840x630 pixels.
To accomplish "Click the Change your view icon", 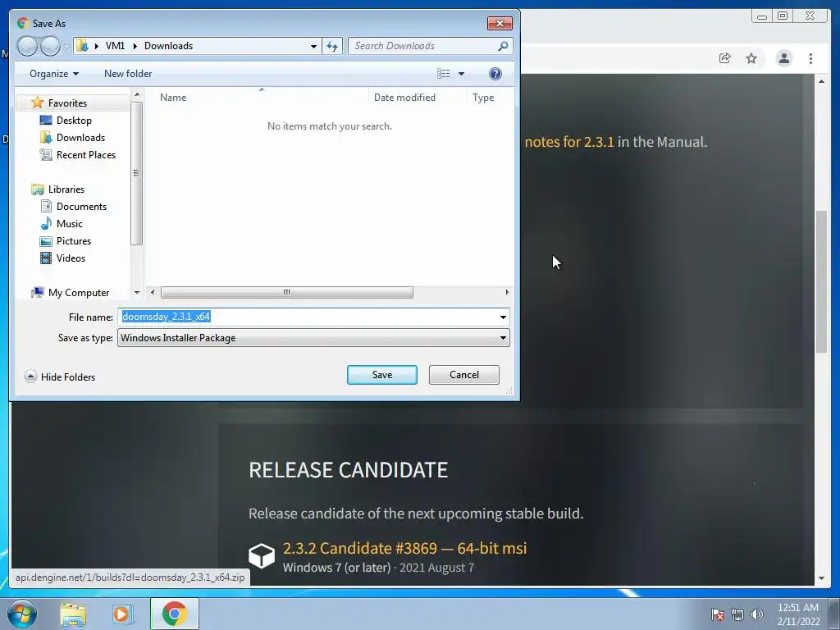I will 444,73.
